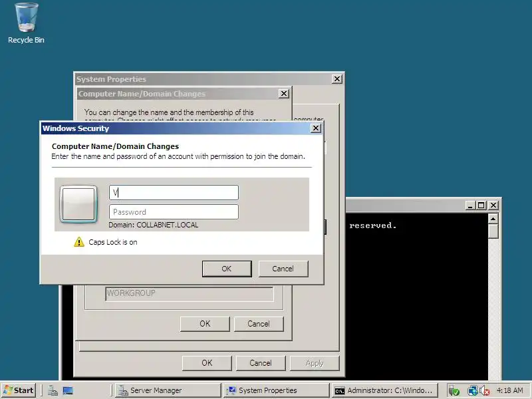Minimize the command prompt window
This screenshot has width=532, height=399.
click(x=470, y=205)
